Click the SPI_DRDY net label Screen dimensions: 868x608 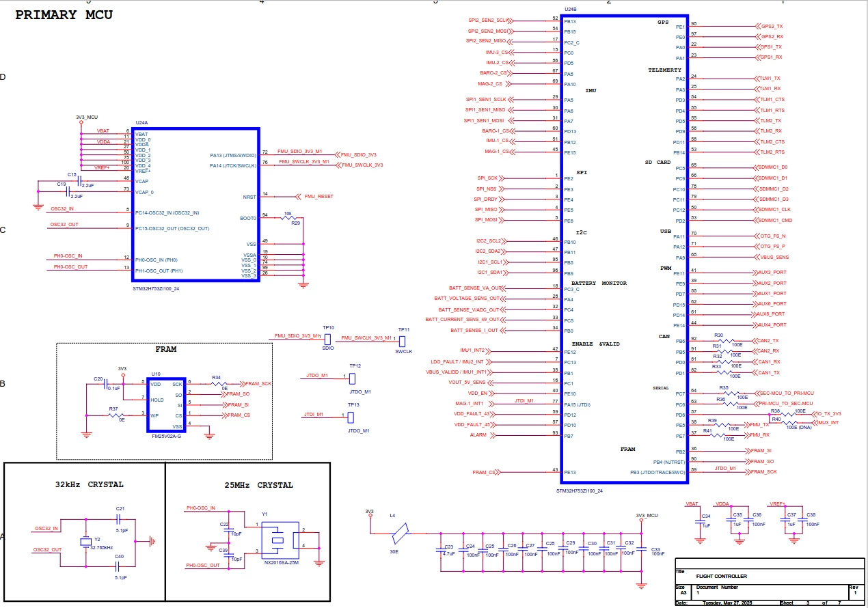point(487,199)
